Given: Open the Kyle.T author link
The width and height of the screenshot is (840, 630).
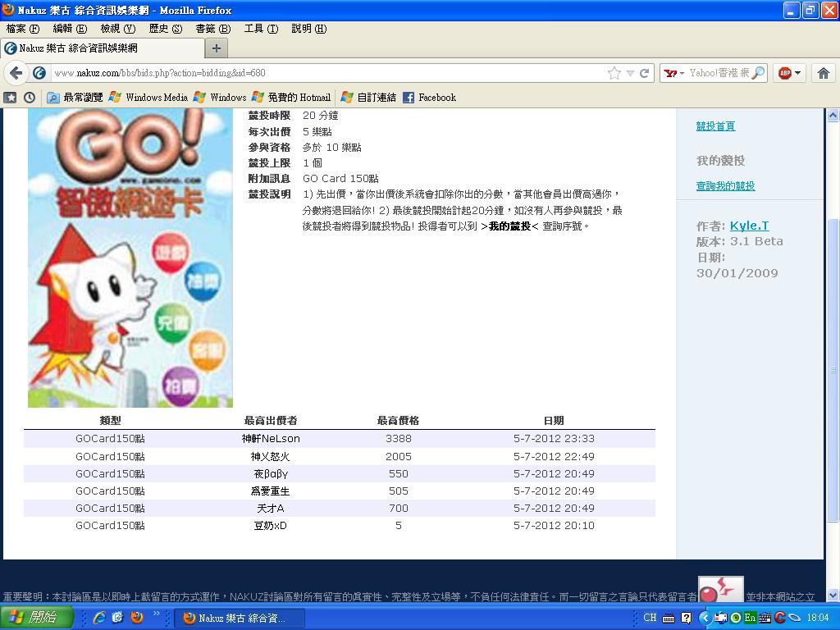Looking at the screenshot, I should tap(749, 226).
